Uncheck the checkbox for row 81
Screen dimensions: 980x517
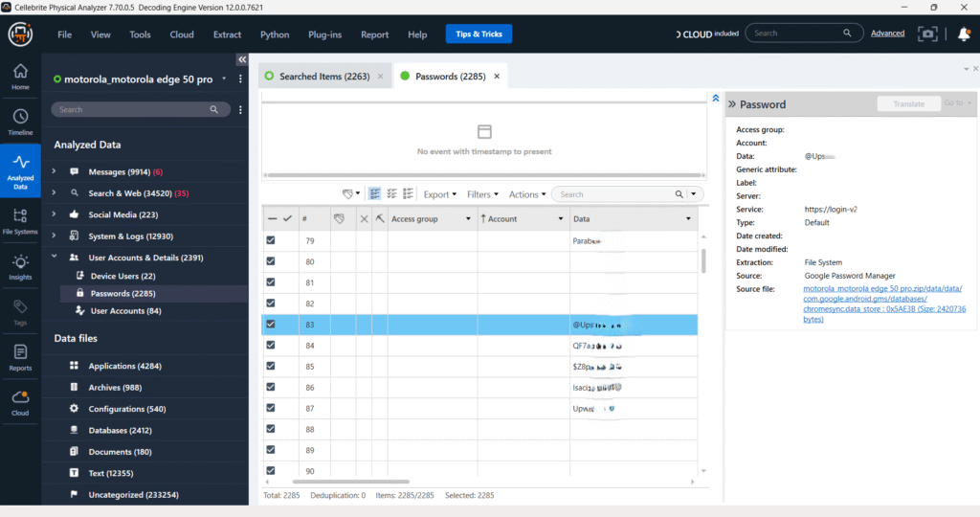(271, 281)
